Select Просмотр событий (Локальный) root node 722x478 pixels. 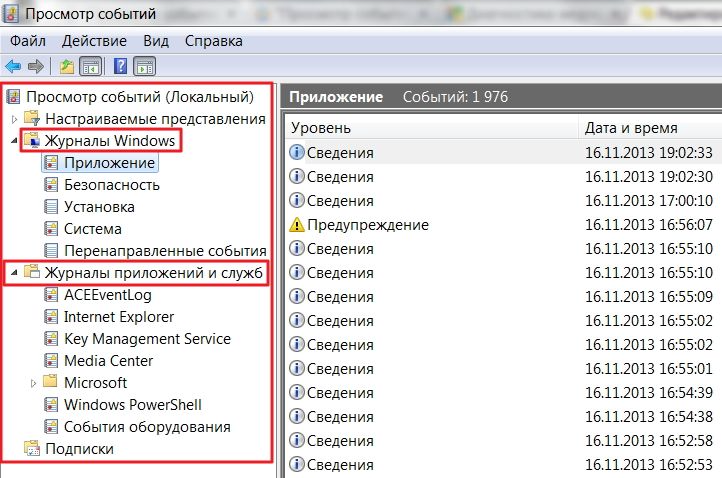[140, 97]
